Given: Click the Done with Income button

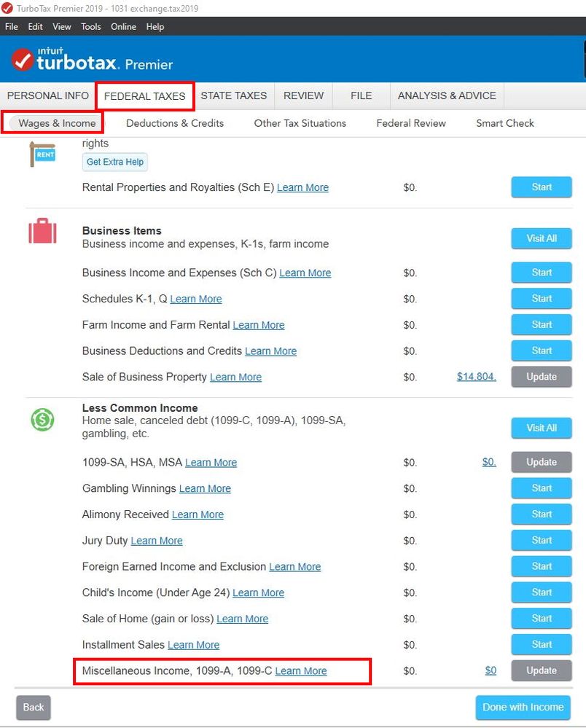Looking at the screenshot, I should point(523,708).
